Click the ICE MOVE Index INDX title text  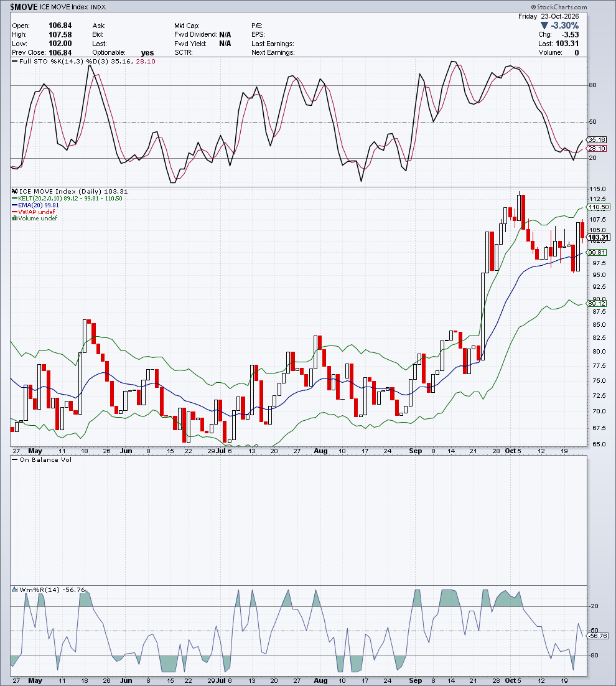[x=73, y=7]
